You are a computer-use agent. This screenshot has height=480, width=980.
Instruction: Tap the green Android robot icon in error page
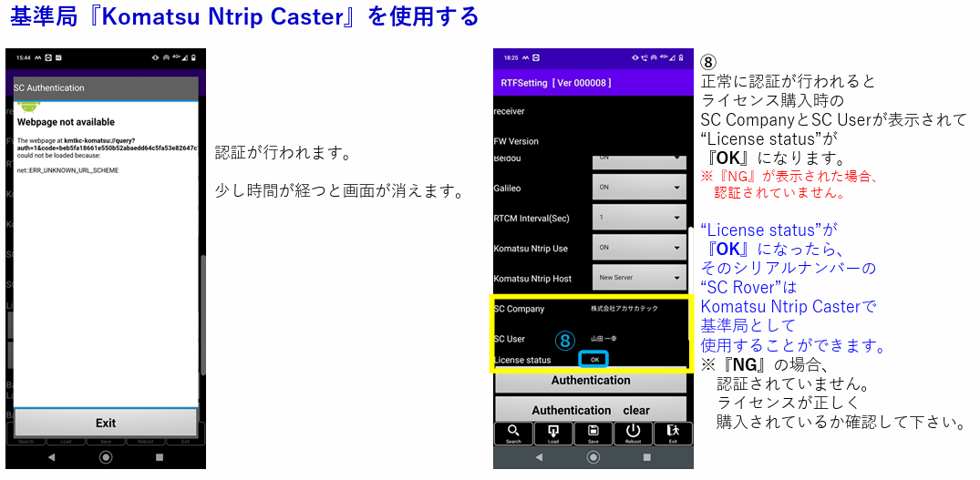tap(29, 107)
